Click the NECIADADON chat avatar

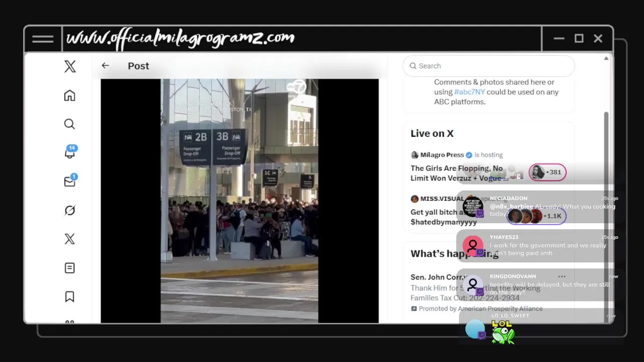click(x=472, y=207)
